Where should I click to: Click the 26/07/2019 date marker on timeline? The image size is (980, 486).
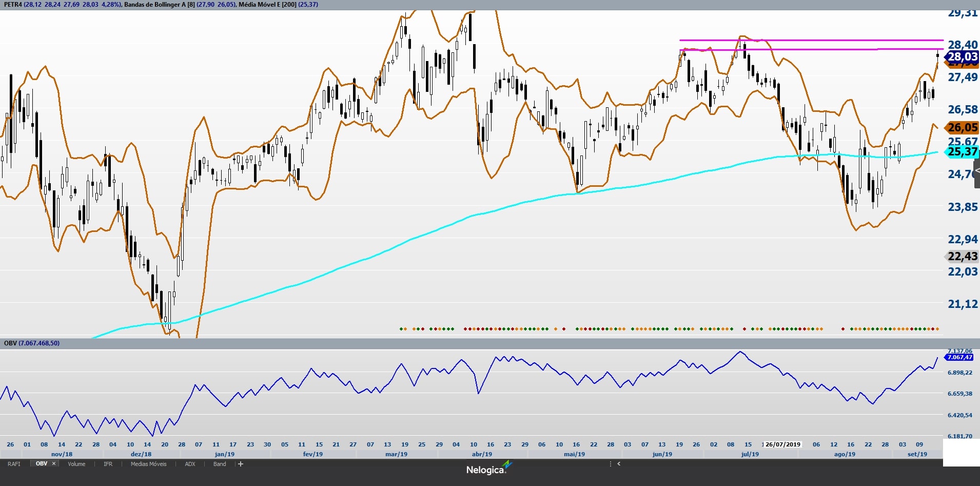782,444
